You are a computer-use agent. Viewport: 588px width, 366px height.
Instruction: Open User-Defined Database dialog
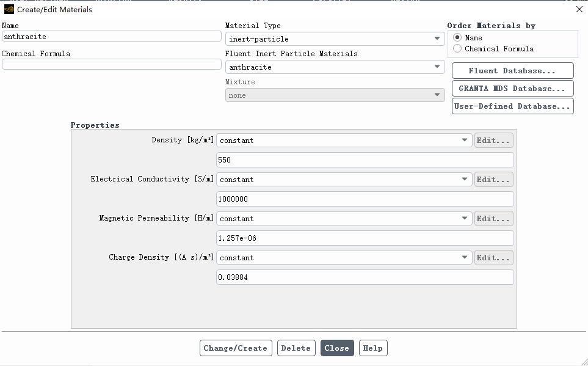tap(512, 106)
